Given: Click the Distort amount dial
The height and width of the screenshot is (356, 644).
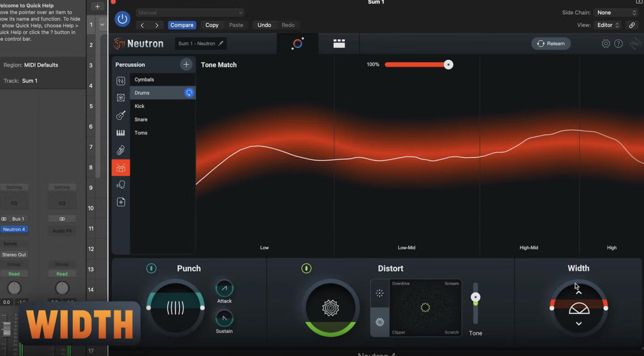Looking at the screenshot, I should click(330, 308).
